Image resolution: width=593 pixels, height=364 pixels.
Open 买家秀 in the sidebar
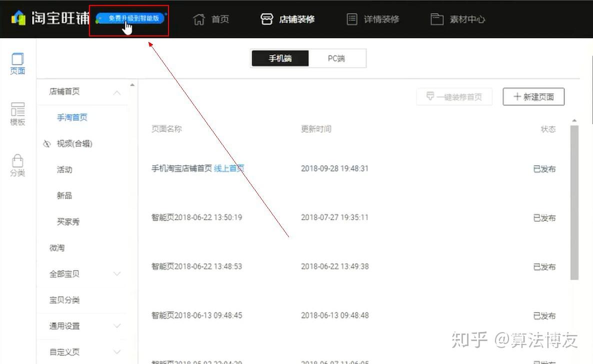click(68, 222)
